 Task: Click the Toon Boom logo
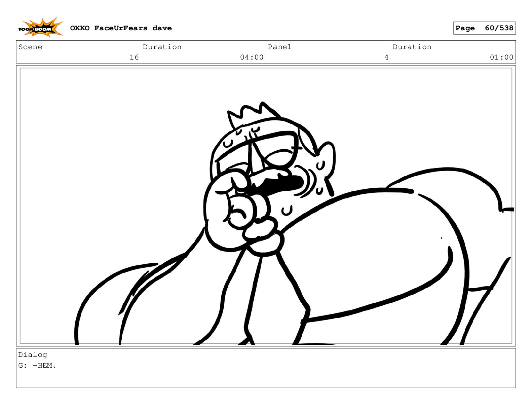[41, 28]
